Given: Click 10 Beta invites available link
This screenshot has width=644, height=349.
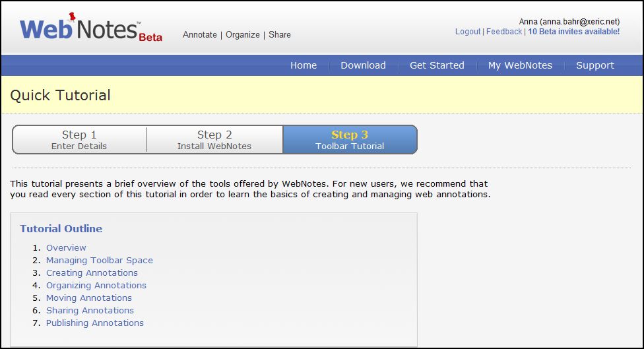Looking at the screenshot, I should point(574,32).
